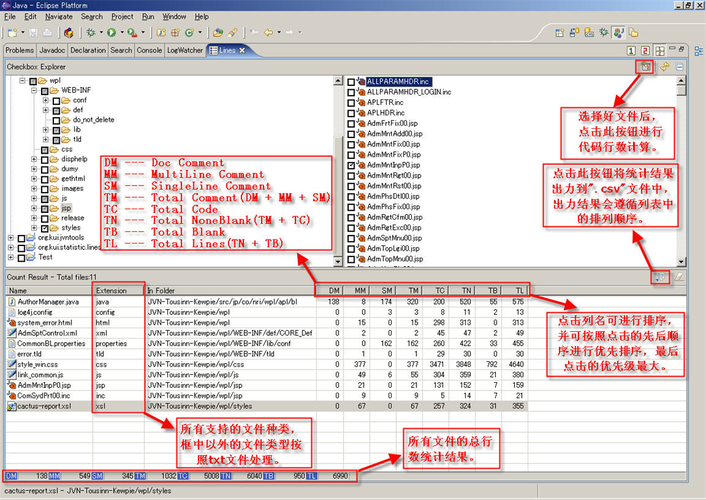Click the count lines button in Checkbox Explorer
706x500 pixels.
[645, 66]
